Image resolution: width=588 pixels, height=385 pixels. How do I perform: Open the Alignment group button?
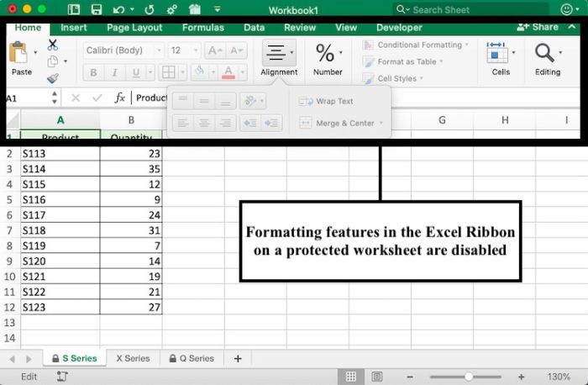pos(279,57)
